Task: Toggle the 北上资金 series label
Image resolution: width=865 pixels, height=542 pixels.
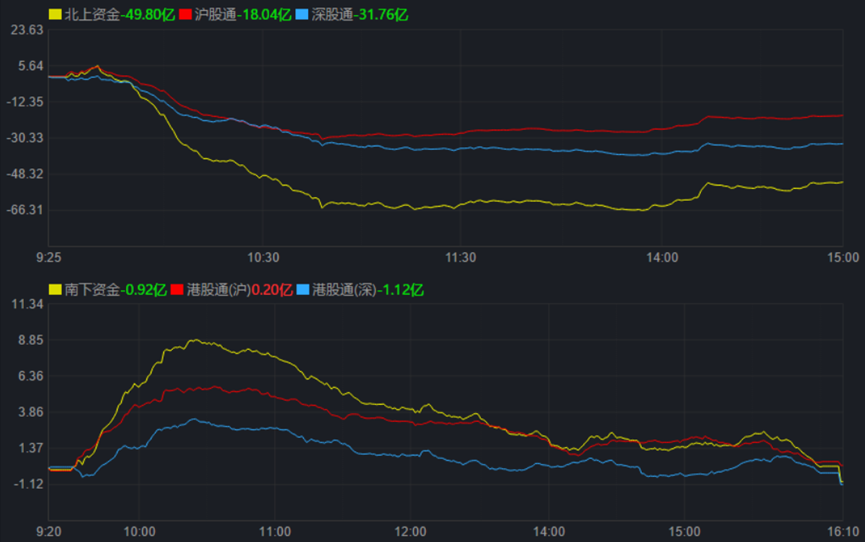Action: click(x=91, y=15)
